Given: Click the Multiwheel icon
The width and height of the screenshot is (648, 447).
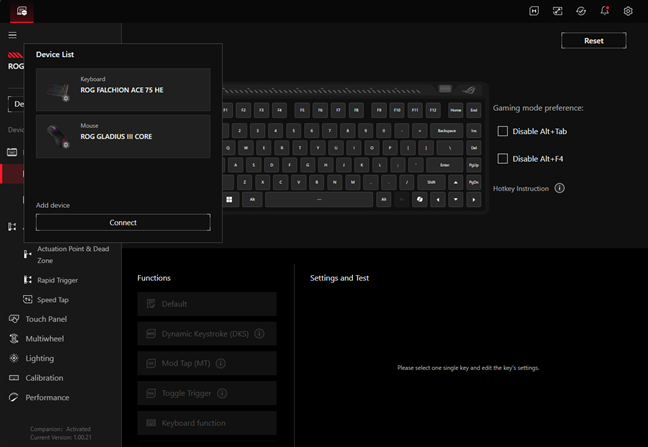Looking at the screenshot, I should pos(14,339).
